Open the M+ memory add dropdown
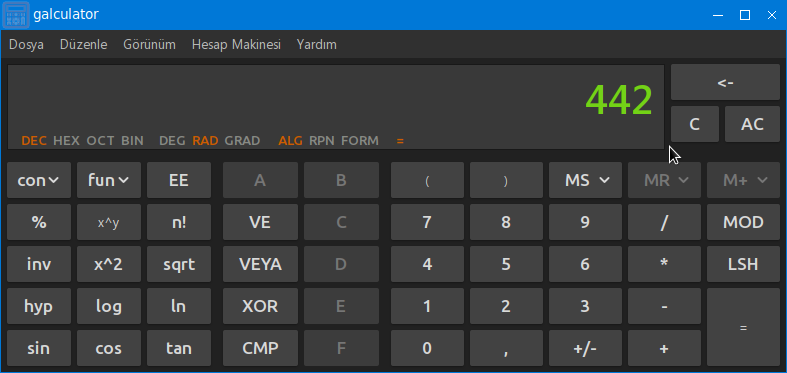Viewport: 787px width, 373px height. click(743, 180)
